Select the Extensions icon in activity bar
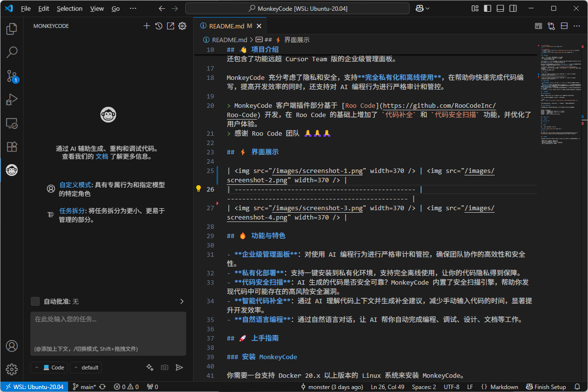Screen dimensions: 588x392 tap(11, 147)
